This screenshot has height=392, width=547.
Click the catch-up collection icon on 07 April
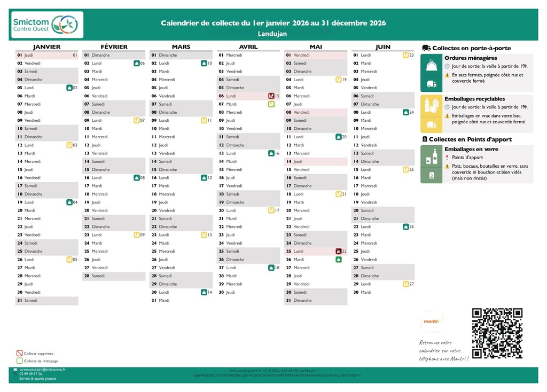tap(271, 104)
